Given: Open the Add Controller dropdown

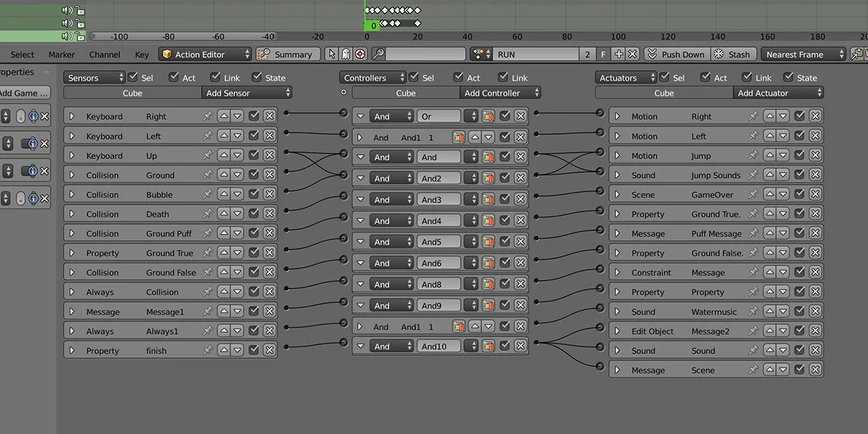Looking at the screenshot, I should [500, 93].
